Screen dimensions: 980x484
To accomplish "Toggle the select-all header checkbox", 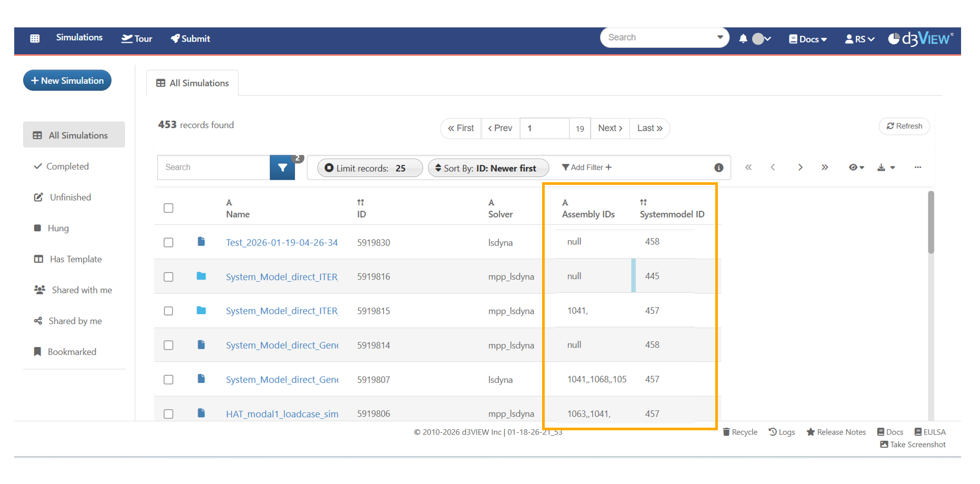I will 168,208.
